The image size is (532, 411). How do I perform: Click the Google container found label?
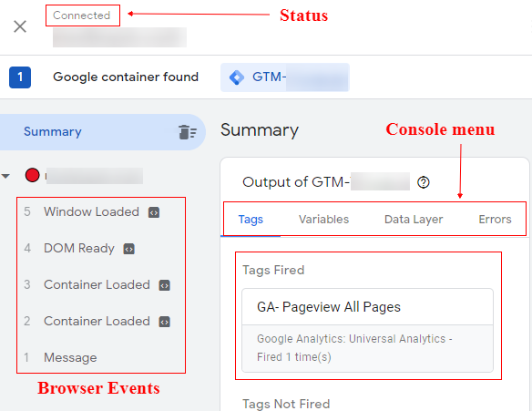126,77
